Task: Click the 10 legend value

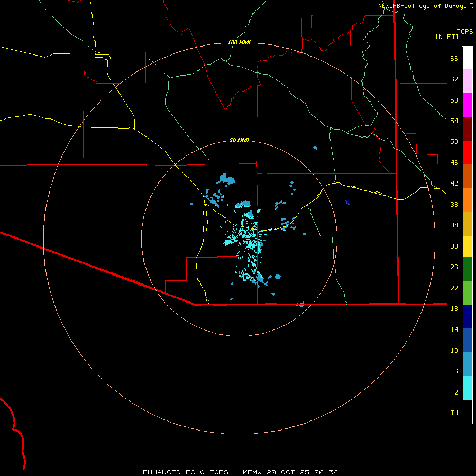Action: 454,350
